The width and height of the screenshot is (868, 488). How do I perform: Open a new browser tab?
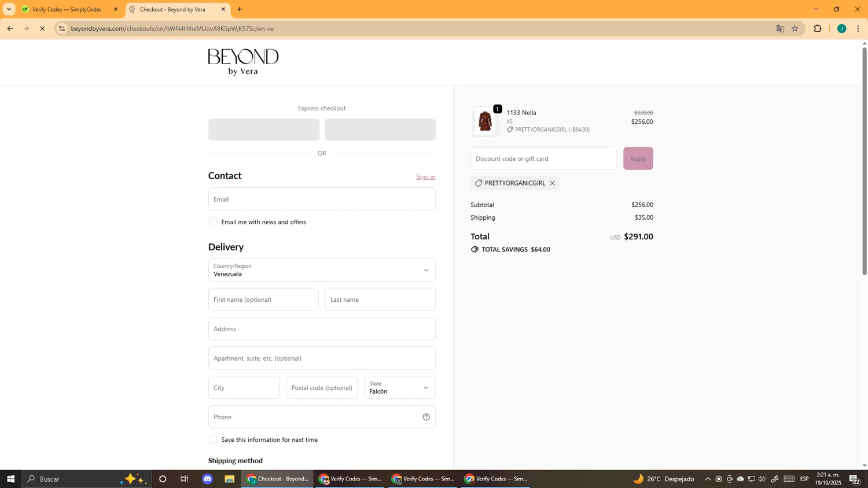[x=240, y=9]
